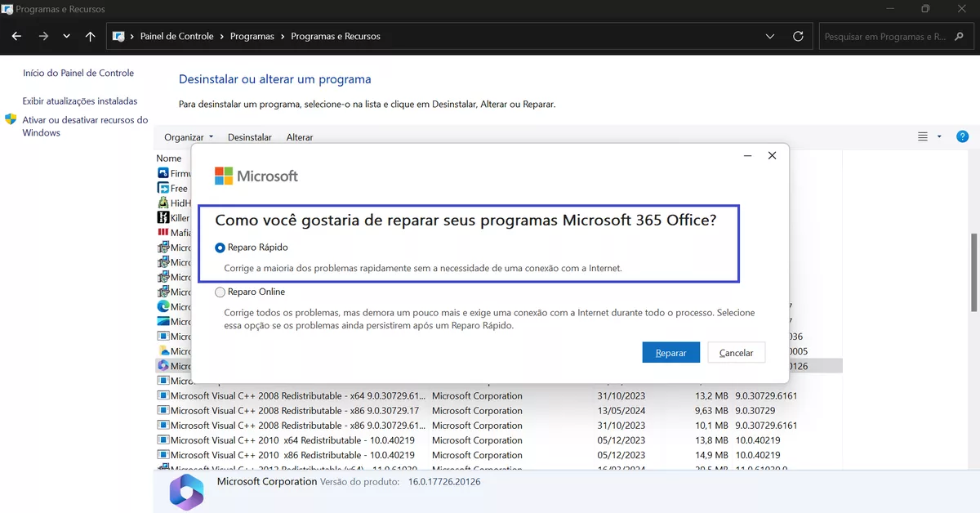Open the address bar history dropdown
The image size is (980, 513).
point(770,37)
